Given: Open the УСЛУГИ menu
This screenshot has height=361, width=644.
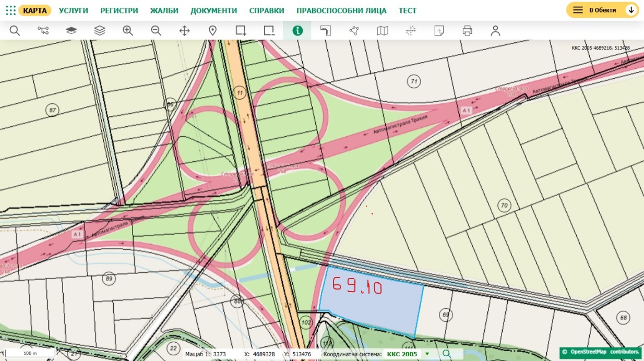Looking at the screenshot, I should click(73, 10).
